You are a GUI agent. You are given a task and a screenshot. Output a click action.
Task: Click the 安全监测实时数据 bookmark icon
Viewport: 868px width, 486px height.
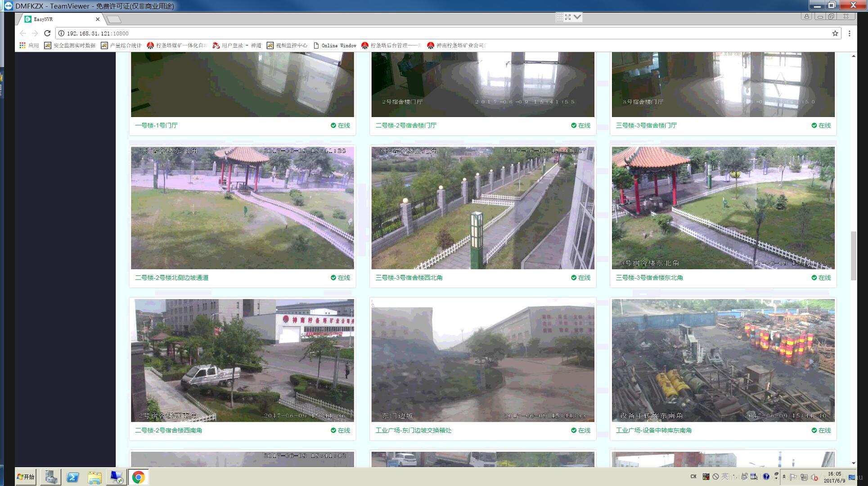click(x=48, y=45)
